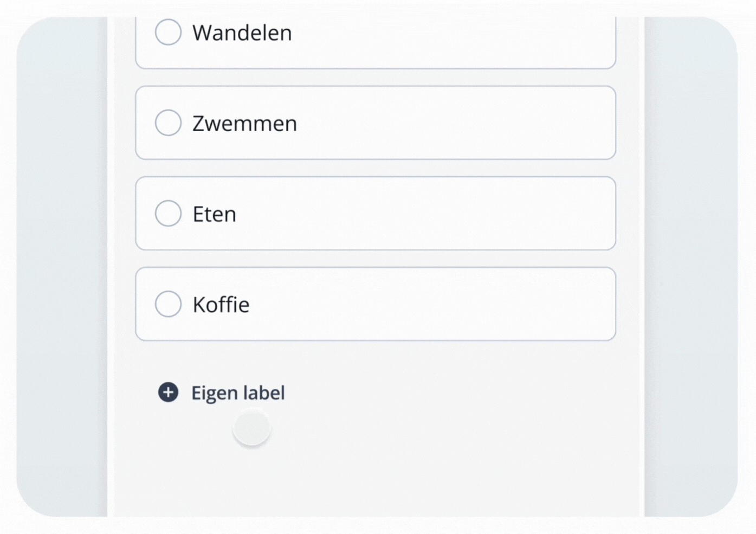The width and height of the screenshot is (756, 534).
Task: Tap the add option control under Koffie
Action: 222,393
